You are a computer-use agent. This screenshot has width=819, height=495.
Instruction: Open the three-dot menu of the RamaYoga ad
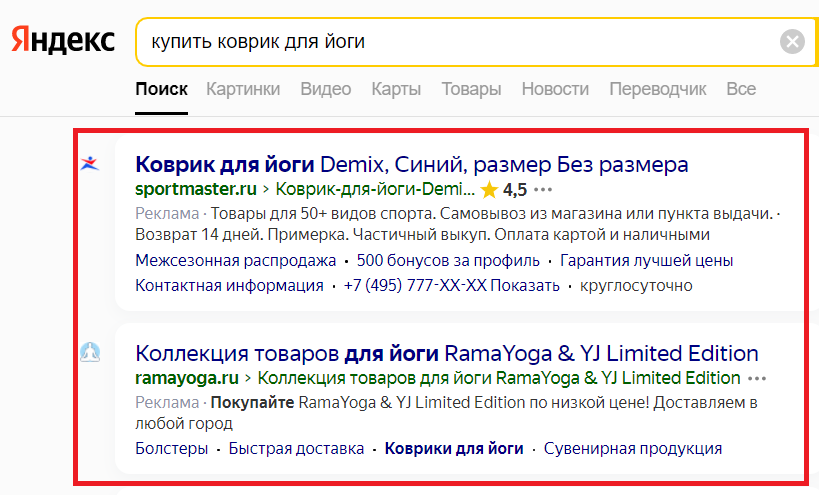(x=757, y=378)
